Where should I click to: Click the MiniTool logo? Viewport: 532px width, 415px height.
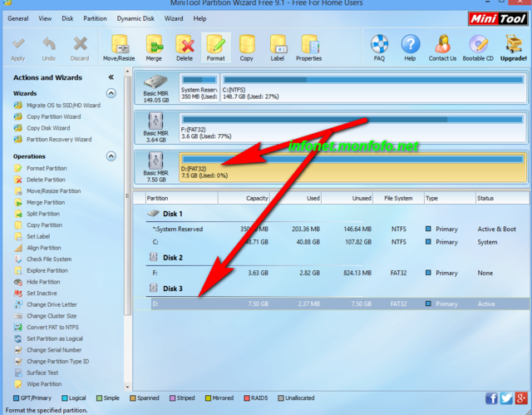(498, 18)
